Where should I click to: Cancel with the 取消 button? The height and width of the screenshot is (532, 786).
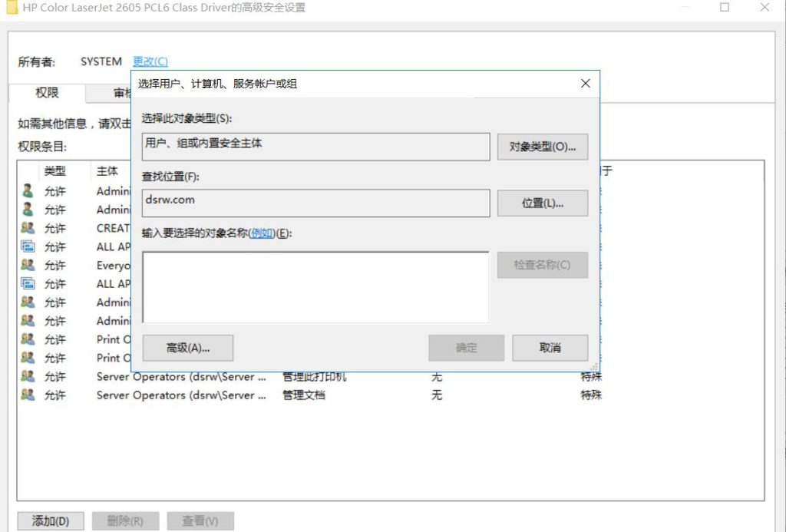(550, 348)
